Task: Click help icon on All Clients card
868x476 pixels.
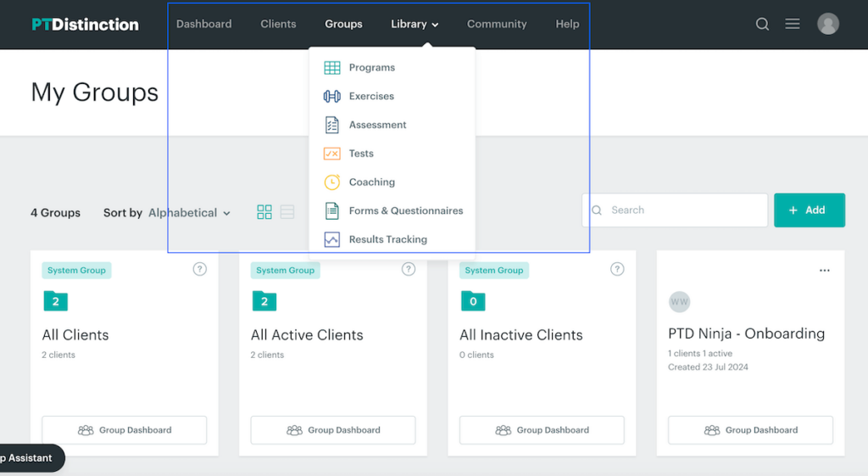Action: (x=200, y=269)
